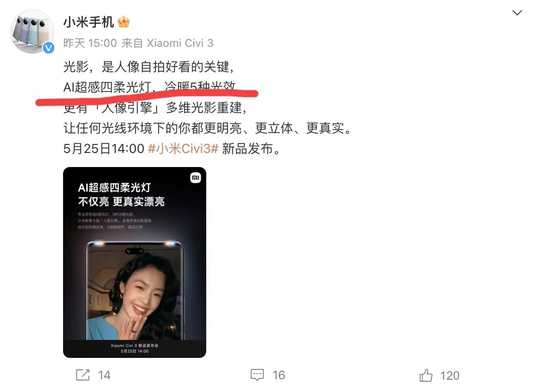Toggle the thumbs-up like icon

click(426, 375)
